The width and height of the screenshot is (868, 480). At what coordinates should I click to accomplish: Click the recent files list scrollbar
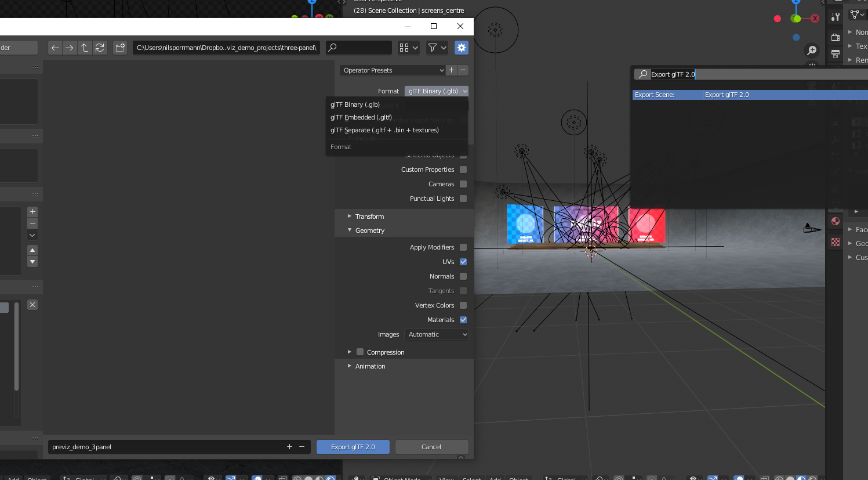point(16,347)
